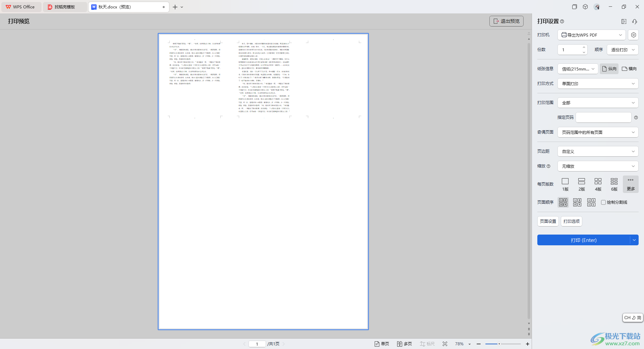Select 6 pages per sheet layout

614,184
